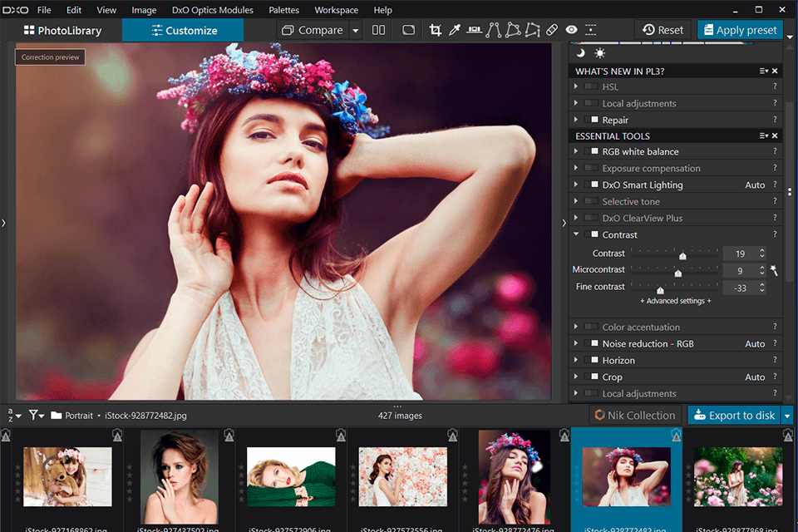Disable the Noise reduction - RGB switch
This screenshot has width=798, height=532.
593,344
